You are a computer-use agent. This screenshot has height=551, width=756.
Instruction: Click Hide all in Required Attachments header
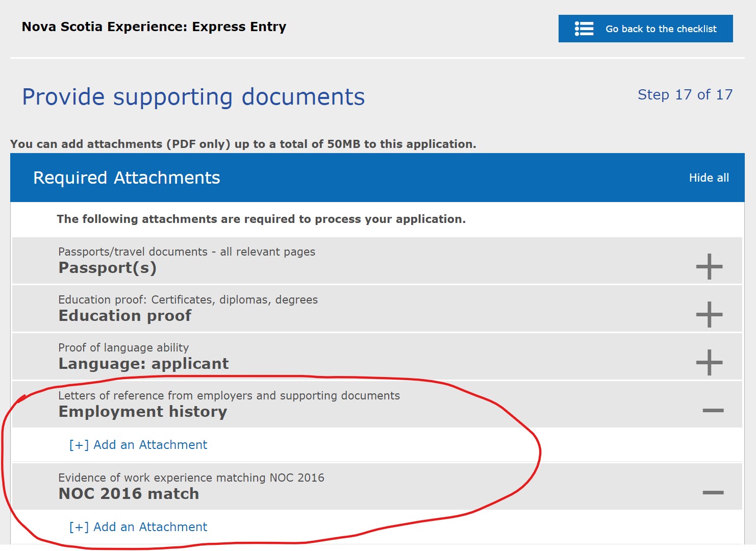709,178
